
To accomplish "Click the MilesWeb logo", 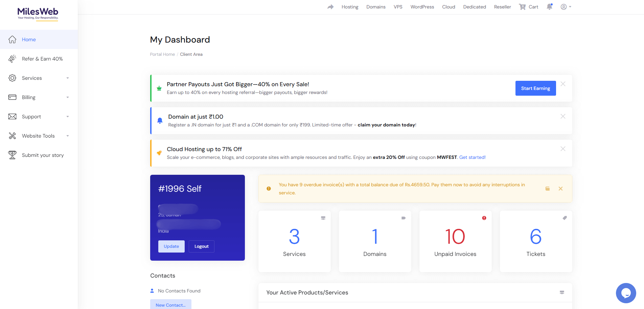I will (38, 14).
